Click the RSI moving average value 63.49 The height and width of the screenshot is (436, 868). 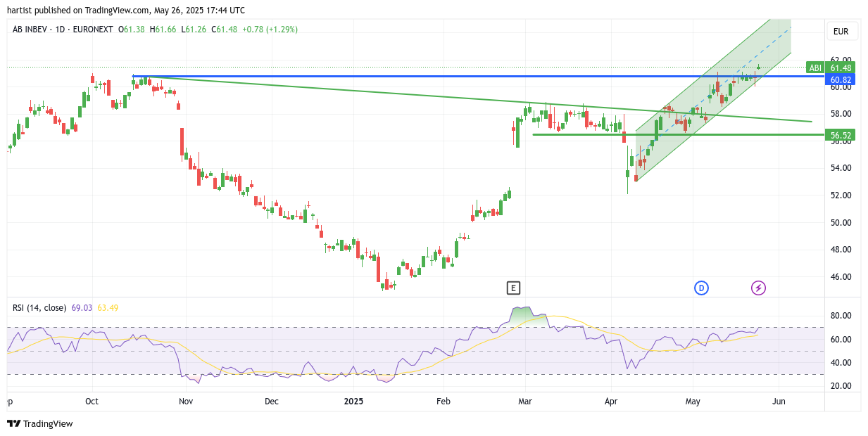pos(108,307)
